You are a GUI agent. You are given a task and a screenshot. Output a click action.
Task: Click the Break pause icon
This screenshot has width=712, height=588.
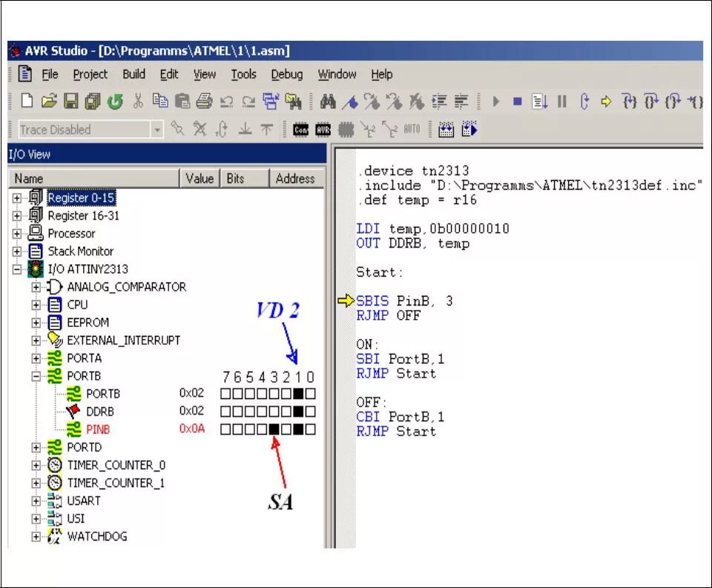561,102
